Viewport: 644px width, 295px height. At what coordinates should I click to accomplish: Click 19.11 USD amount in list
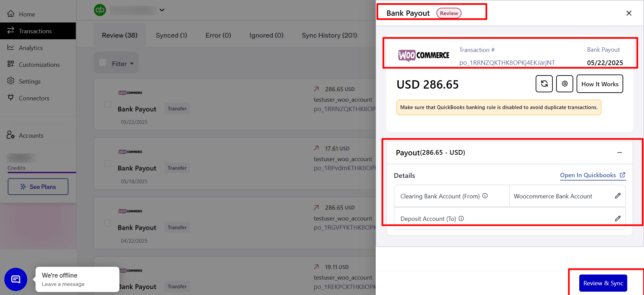[x=337, y=267]
